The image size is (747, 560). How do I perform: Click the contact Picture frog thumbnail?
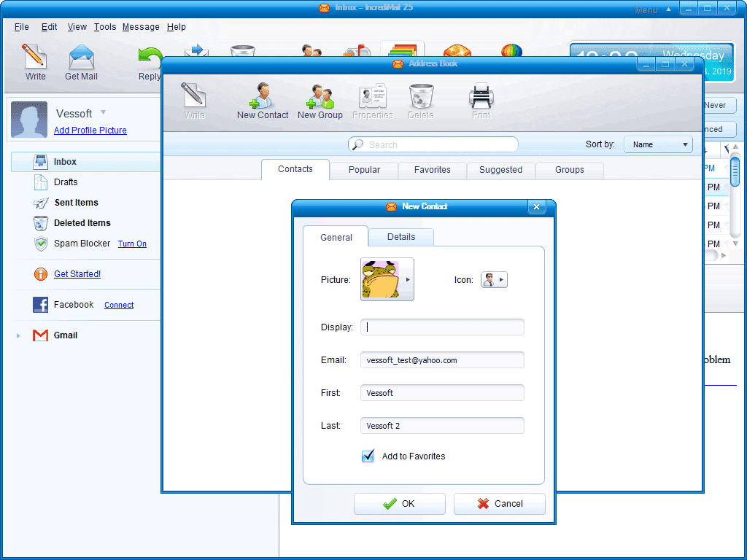pyautogui.click(x=380, y=279)
